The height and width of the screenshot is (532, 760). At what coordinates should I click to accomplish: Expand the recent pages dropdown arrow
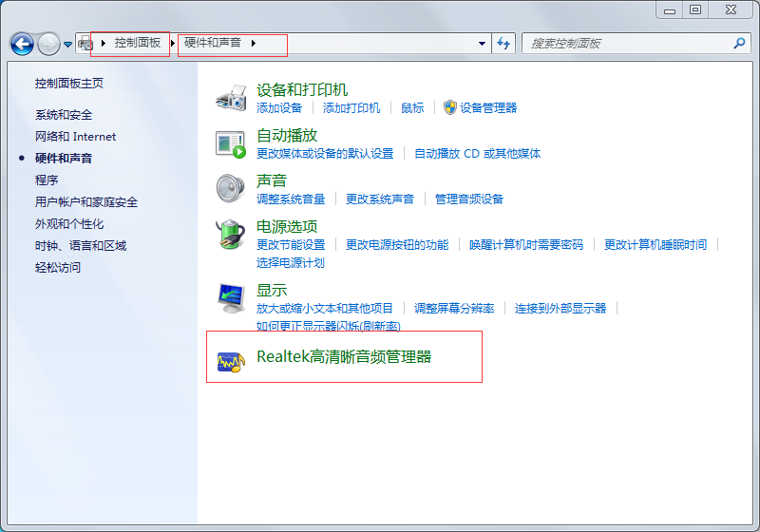(x=68, y=45)
